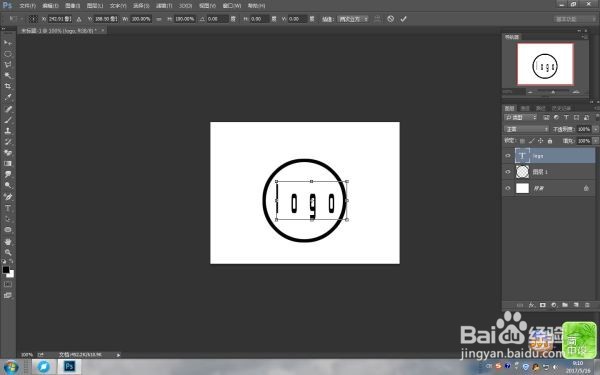Toggle lock image pixels

coord(532,141)
